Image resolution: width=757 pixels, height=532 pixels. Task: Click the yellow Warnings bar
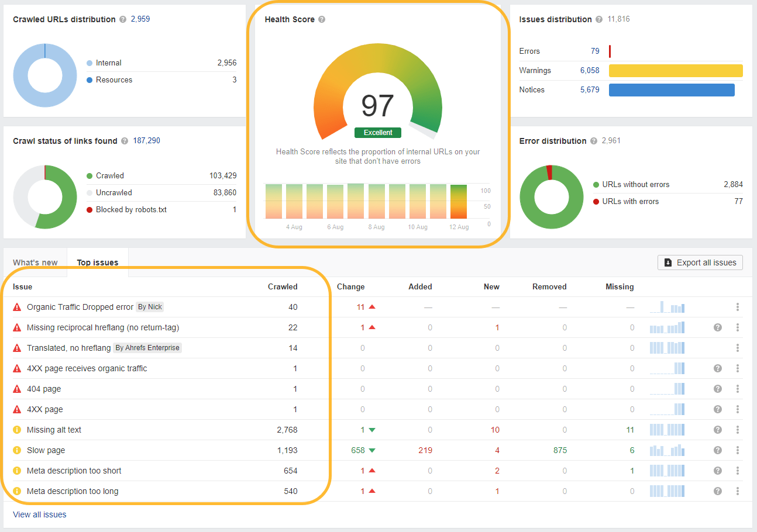click(x=676, y=71)
